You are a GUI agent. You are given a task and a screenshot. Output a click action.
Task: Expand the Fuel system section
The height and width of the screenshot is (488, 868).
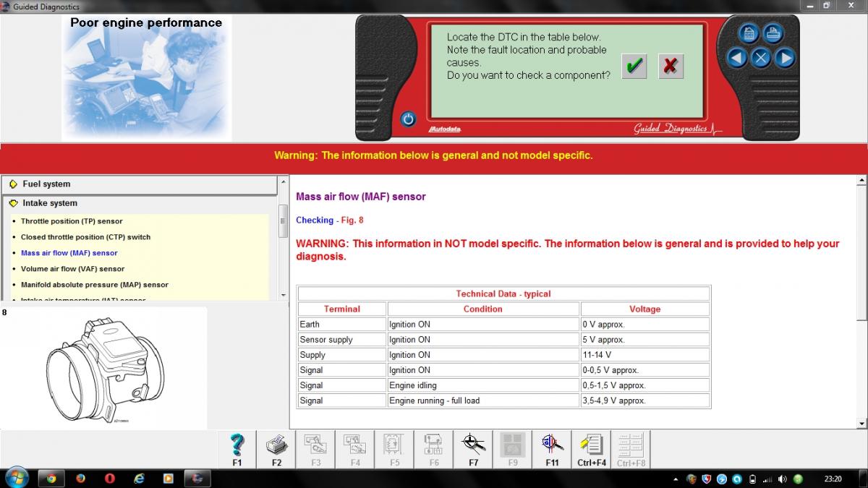[x=46, y=184]
